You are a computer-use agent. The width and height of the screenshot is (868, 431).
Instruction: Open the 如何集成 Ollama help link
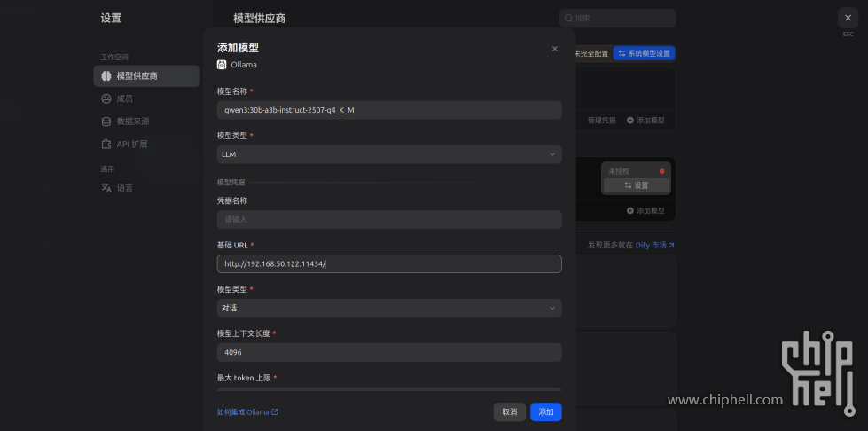click(247, 412)
